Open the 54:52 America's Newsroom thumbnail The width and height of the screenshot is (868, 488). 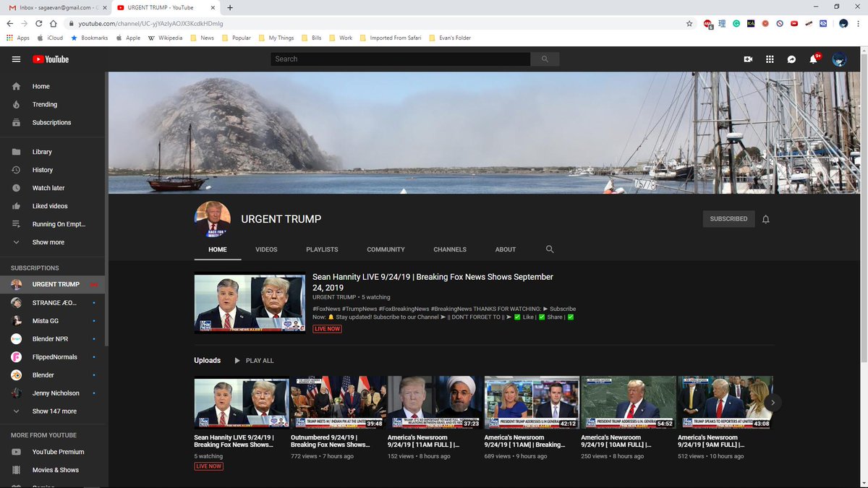(628, 402)
